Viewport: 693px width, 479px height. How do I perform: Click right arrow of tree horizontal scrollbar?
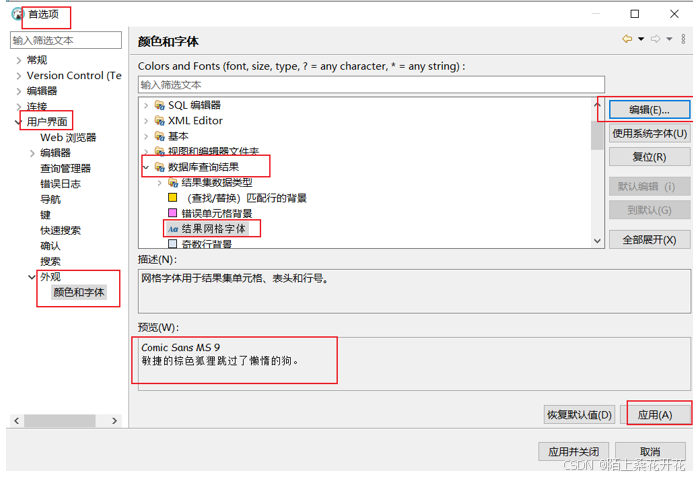pyautogui.click(x=114, y=421)
